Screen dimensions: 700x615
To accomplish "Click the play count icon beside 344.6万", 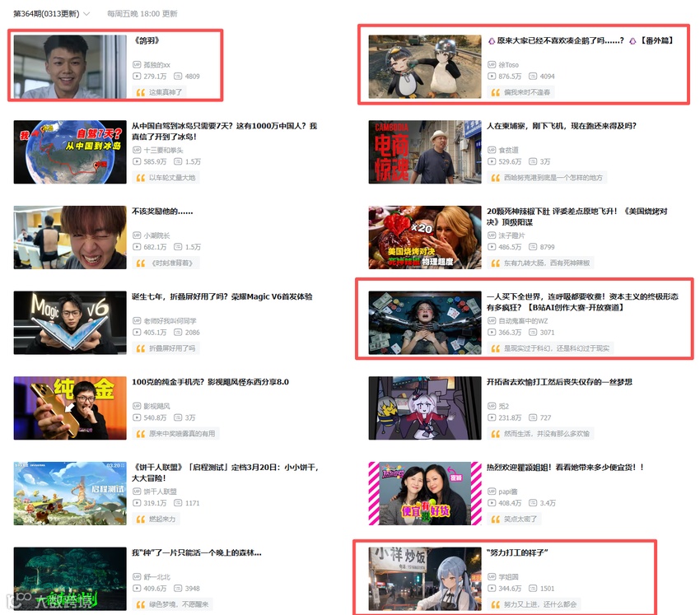I will pos(492,588).
